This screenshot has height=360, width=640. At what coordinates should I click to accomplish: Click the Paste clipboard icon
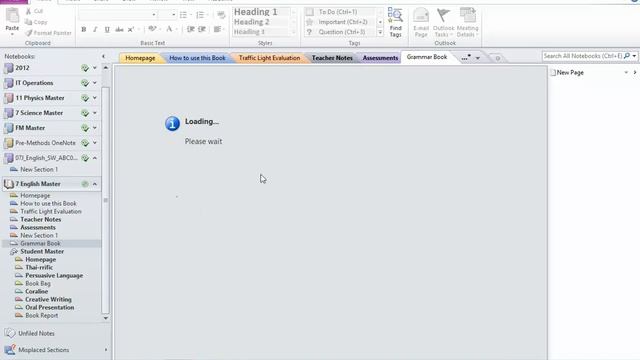(x=12, y=16)
